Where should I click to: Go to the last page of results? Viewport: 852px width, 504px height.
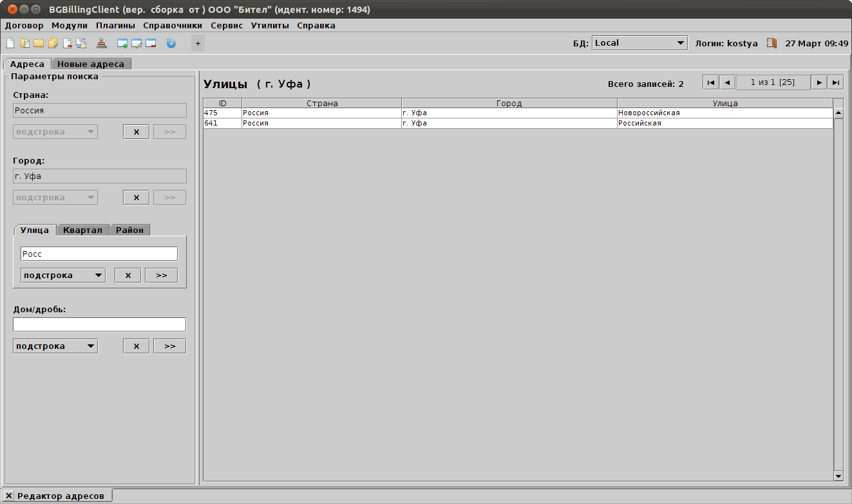(x=836, y=82)
